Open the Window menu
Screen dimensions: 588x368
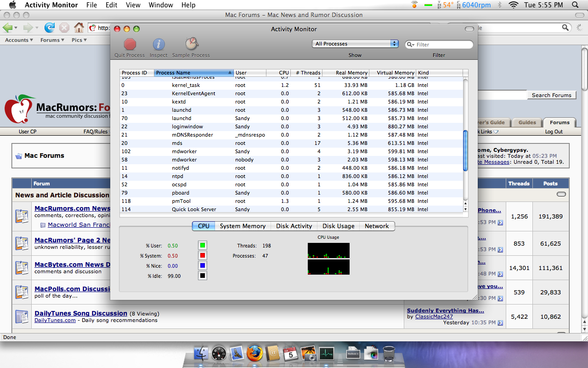(161, 5)
